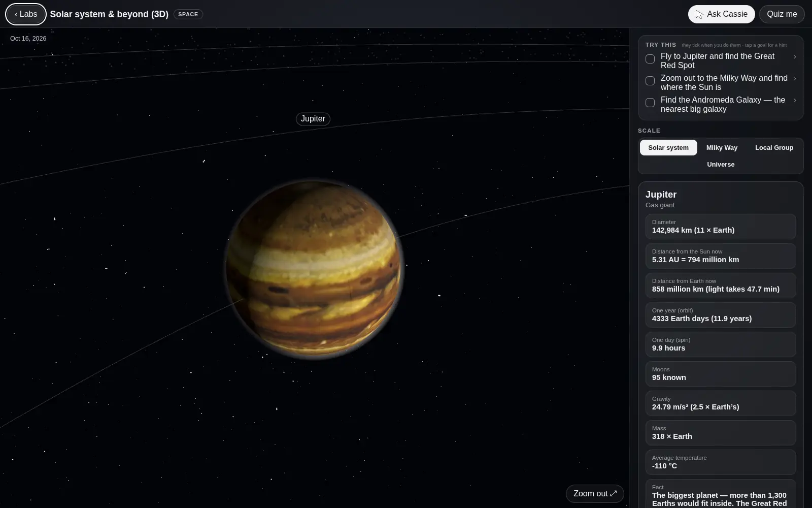Select the Solar system scale tab
The width and height of the screenshot is (812, 508).
[668, 148]
